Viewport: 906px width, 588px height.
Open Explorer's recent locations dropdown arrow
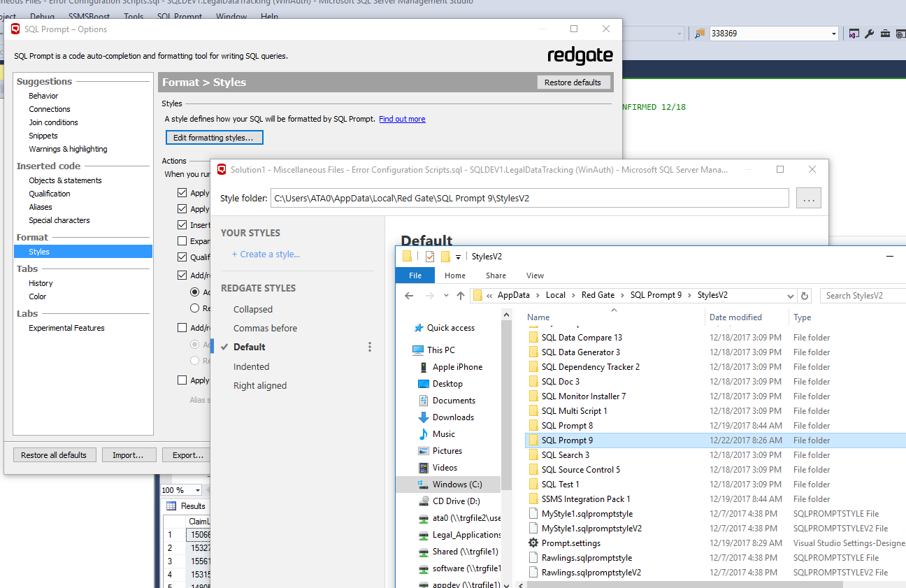point(446,296)
